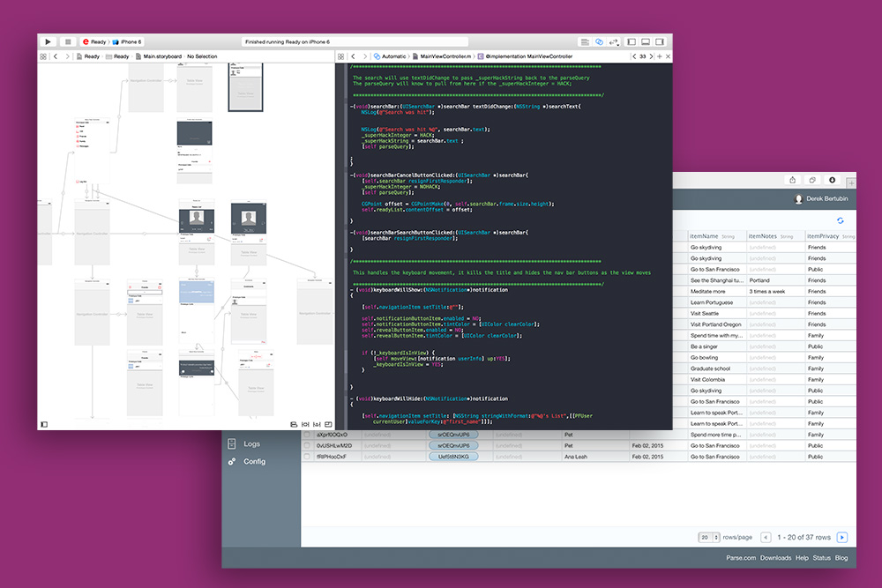Open Logs in the Parse sidebar
882x588 pixels.
[251, 444]
